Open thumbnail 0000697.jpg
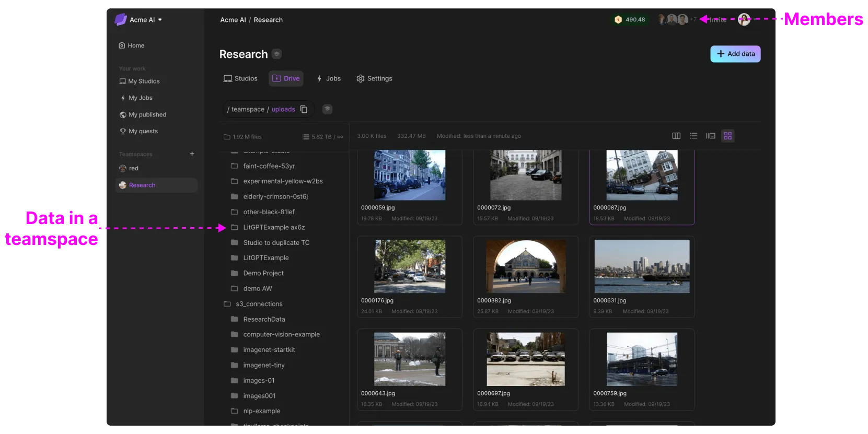This screenshot has width=868, height=434. pyautogui.click(x=526, y=359)
